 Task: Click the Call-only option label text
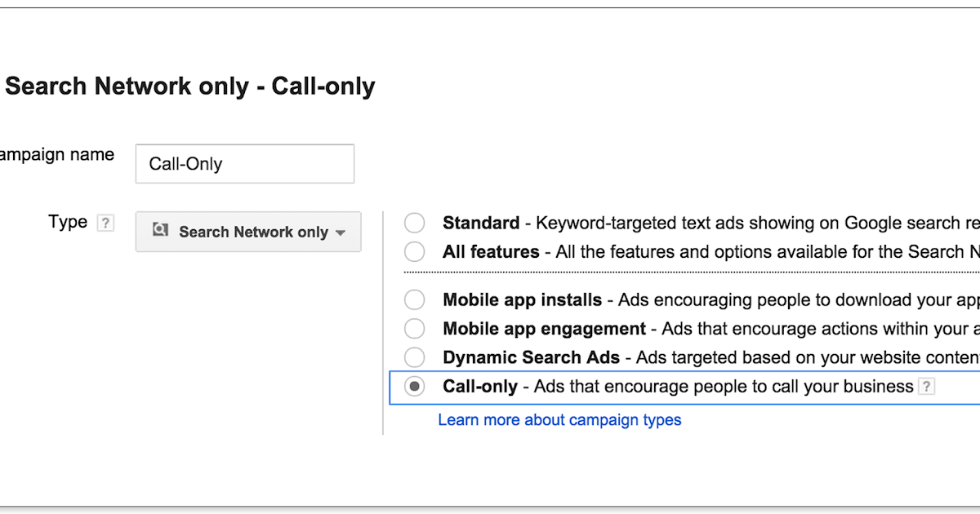point(480,387)
